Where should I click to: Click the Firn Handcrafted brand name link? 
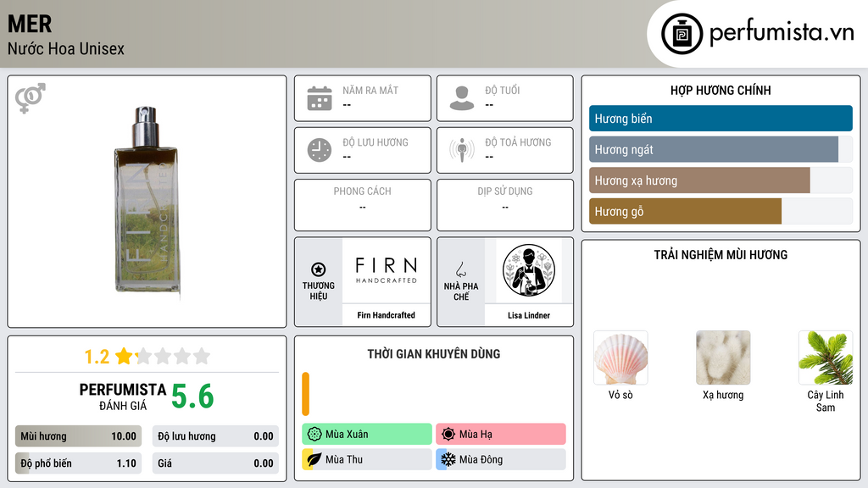pos(386,315)
